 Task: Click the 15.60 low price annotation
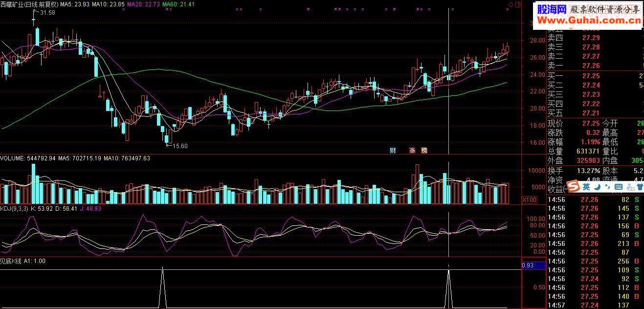(180, 146)
